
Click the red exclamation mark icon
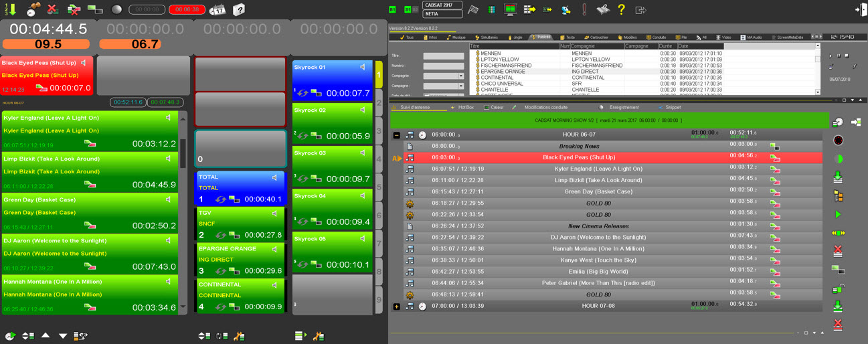tap(584, 9)
